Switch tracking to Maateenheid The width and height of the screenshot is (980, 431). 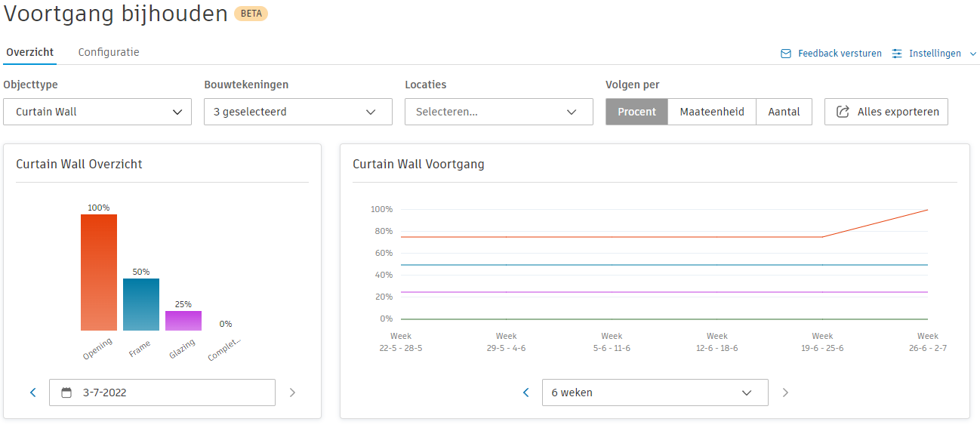click(x=712, y=112)
